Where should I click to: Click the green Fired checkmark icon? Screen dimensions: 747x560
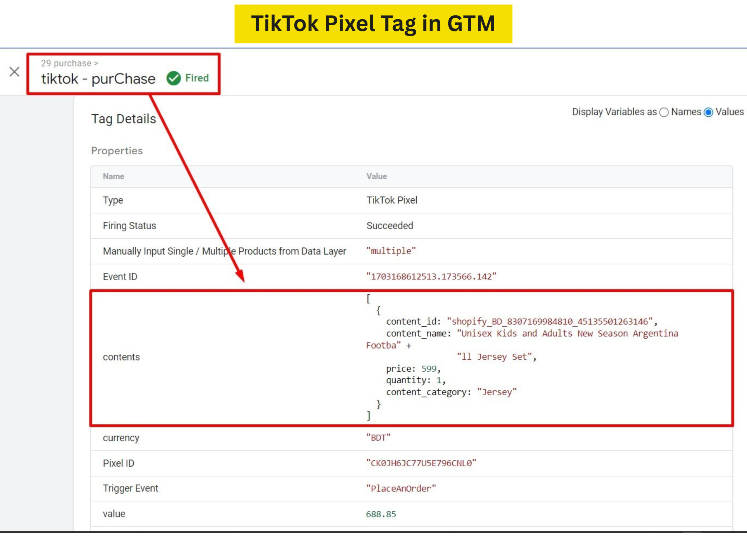(x=174, y=78)
